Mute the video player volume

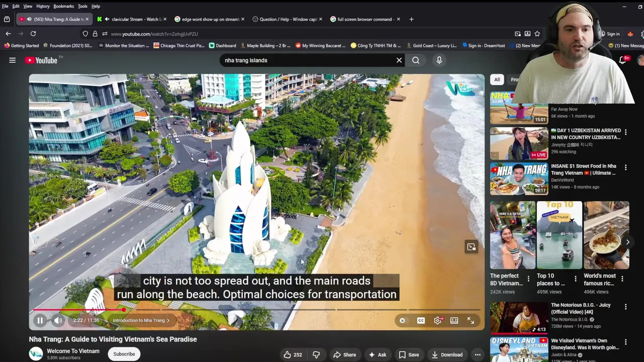tap(58, 320)
